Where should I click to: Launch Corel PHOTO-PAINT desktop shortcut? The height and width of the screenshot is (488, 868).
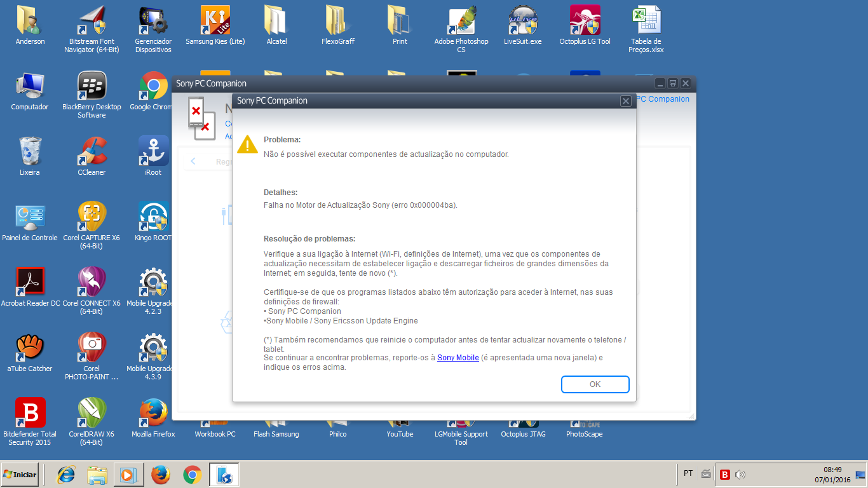pyautogui.click(x=92, y=357)
